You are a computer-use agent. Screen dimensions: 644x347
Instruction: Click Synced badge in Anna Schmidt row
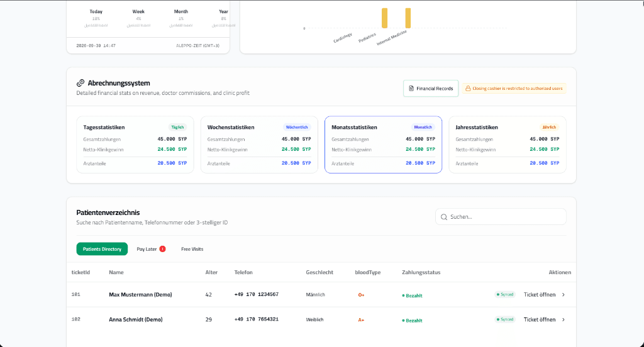[505, 319]
